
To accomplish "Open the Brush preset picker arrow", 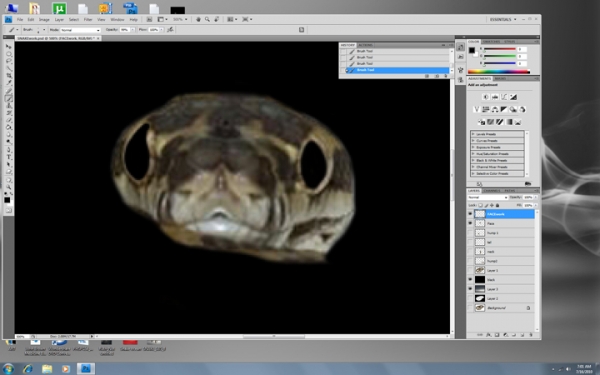I will 44,30.
